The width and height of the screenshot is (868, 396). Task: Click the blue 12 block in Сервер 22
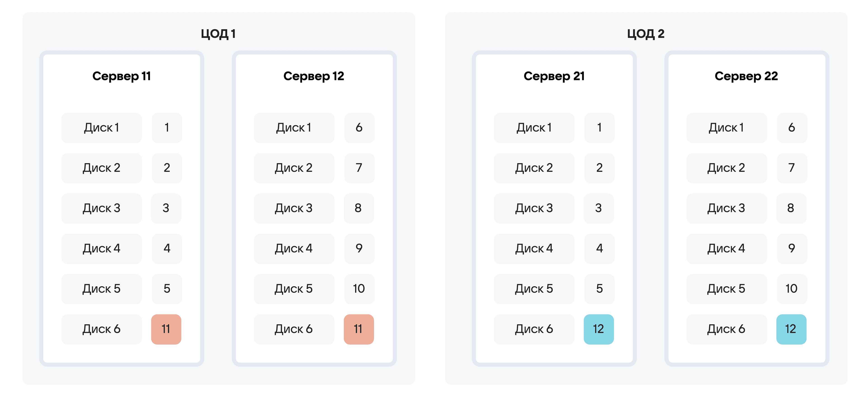pyautogui.click(x=791, y=329)
